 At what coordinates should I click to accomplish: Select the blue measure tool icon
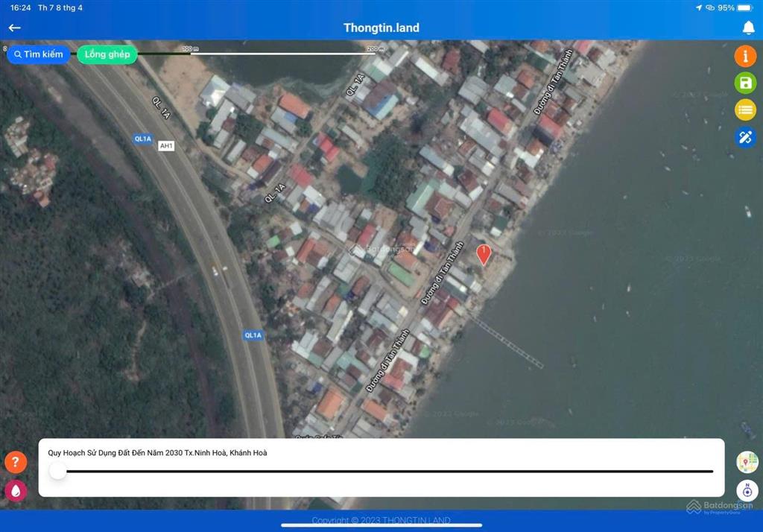coord(745,137)
